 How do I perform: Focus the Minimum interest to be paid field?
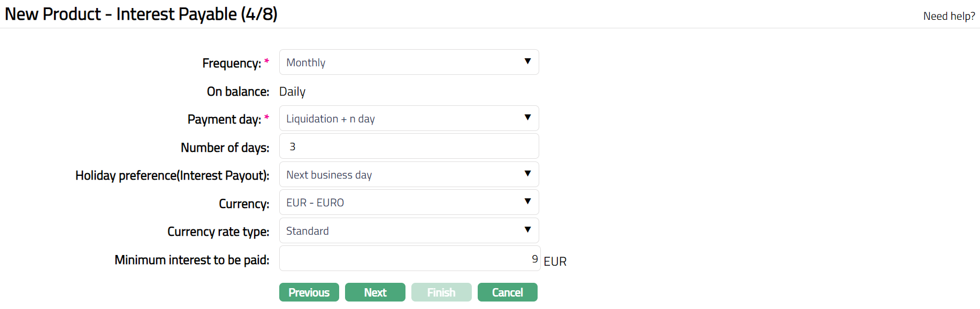click(x=409, y=259)
